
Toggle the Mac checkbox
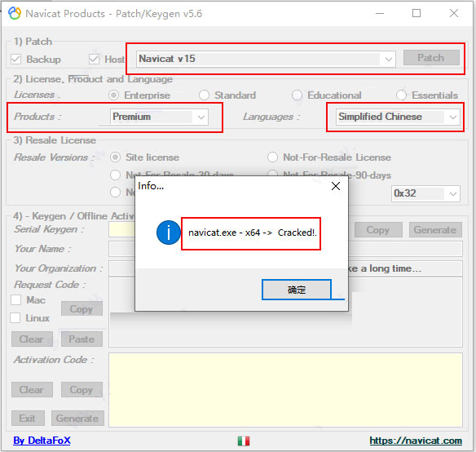pyautogui.click(x=15, y=300)
